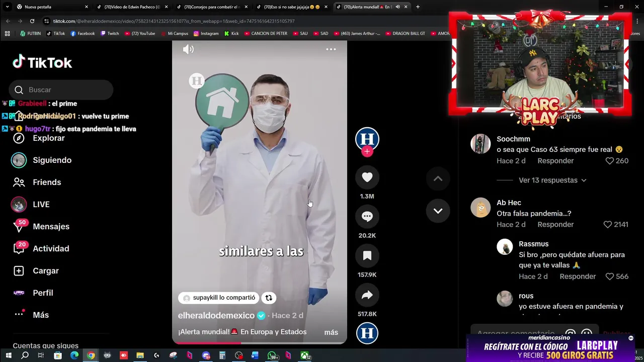Open the Mi Campus bookmark
The height and width of the screenshot is (362, 644).
[174, 34]
